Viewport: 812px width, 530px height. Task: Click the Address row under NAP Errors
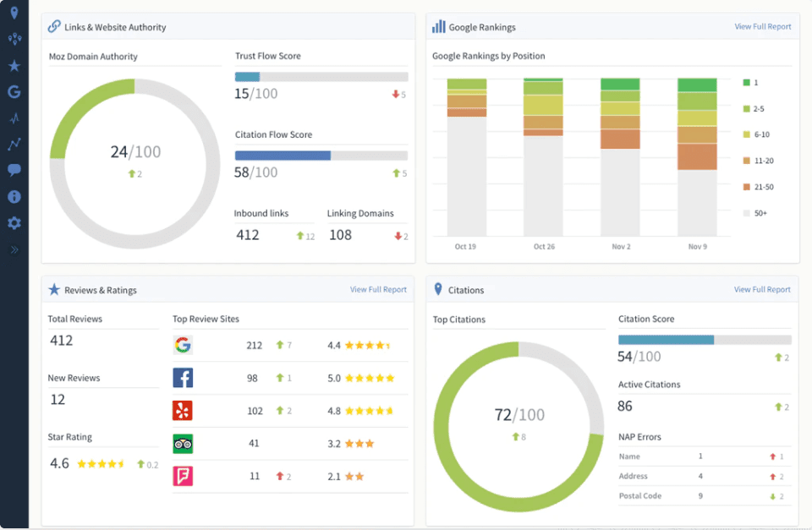click(705, 476)
